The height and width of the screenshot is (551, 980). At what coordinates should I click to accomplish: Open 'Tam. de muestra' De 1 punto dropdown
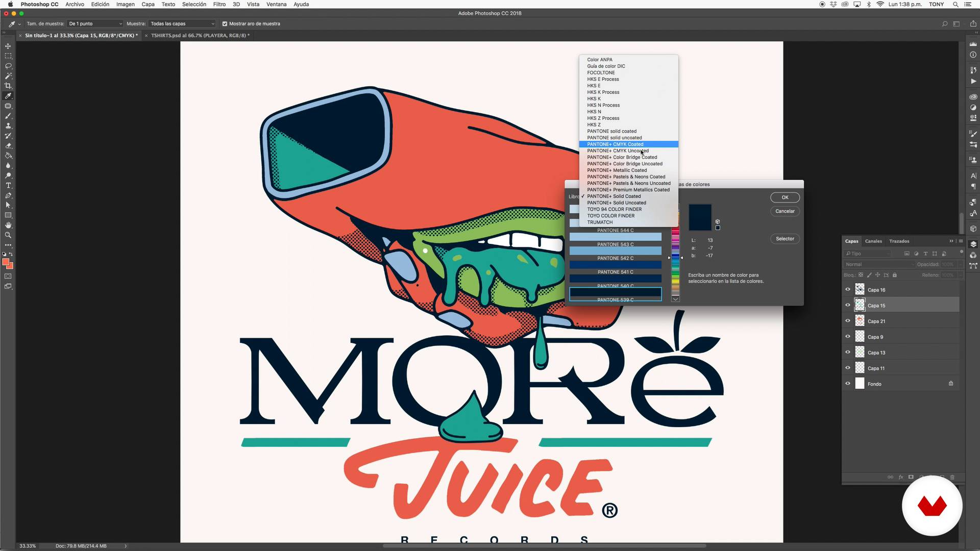tap(95, 23)
